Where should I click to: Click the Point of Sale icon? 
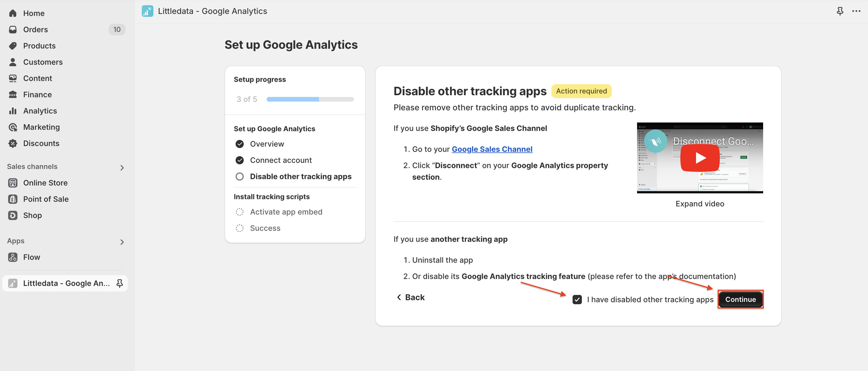(13, 199)
